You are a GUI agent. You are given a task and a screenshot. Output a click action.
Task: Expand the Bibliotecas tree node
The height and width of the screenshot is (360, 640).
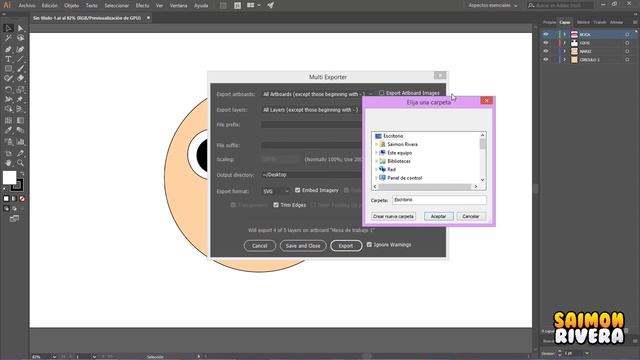click(376, 161)
